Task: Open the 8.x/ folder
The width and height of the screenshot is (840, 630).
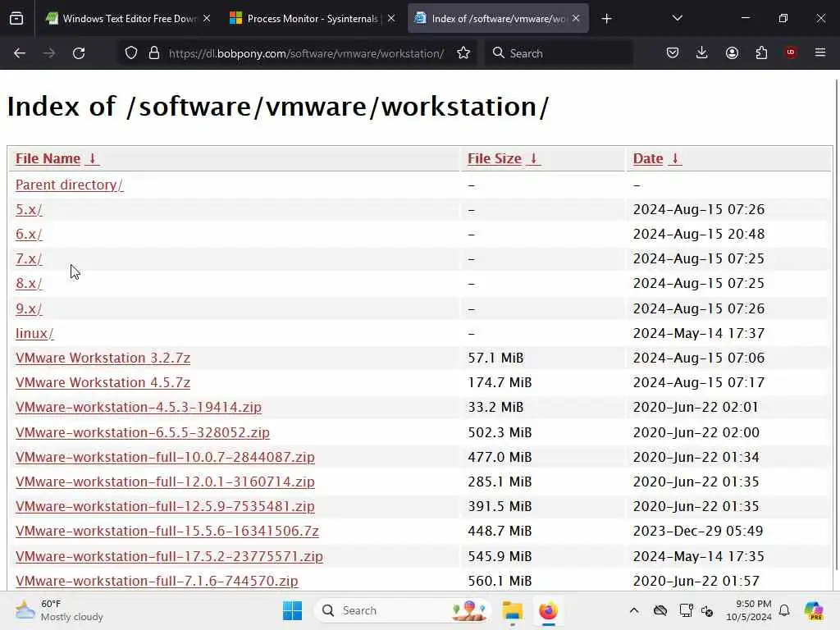Action: pos(29,283)
